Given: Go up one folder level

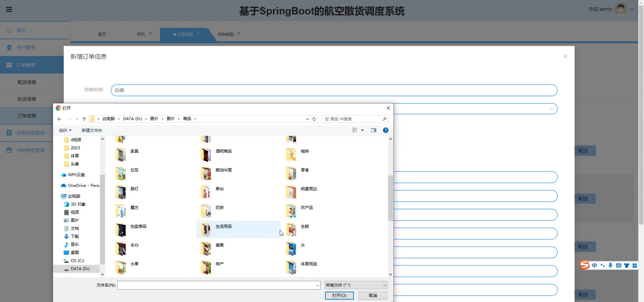Looking at the screenshot, I should click(84, 119).
